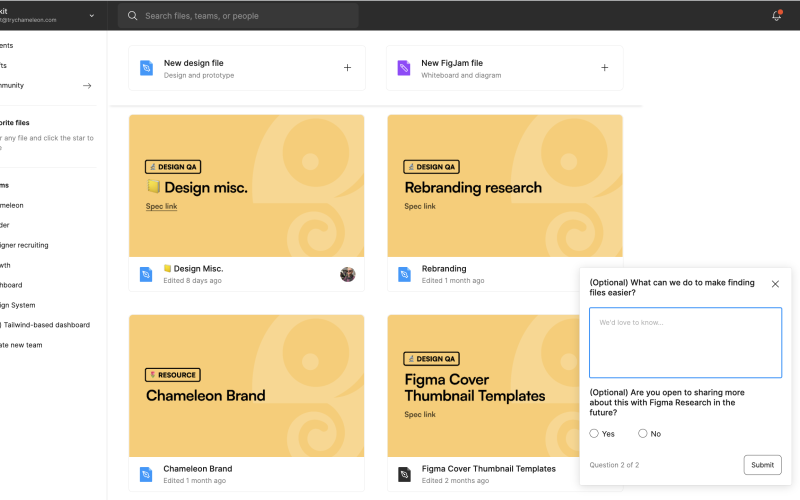800x500 pixels.
Task: Click the user avatar on Design Misc.
Action: click(348, 274)
